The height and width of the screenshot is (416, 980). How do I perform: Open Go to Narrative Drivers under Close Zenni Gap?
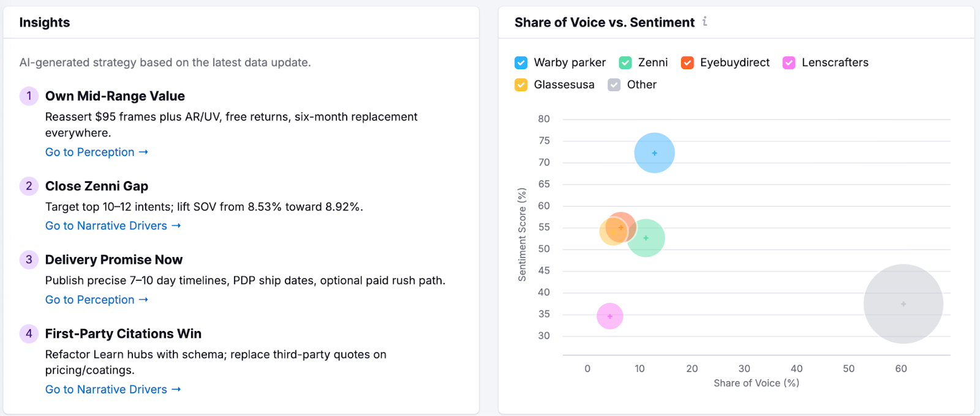point(106,226)
